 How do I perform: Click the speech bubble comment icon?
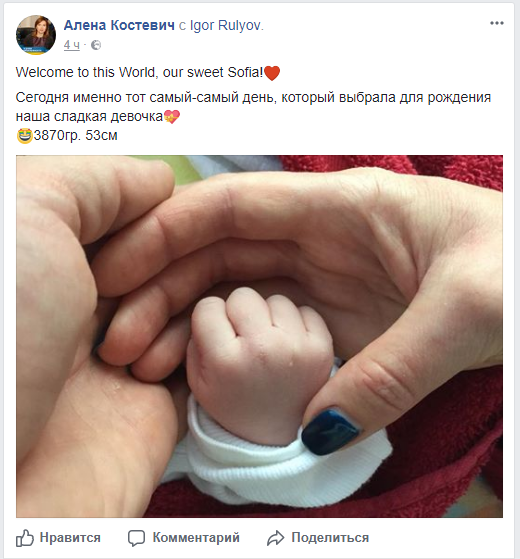click(137, 538)
